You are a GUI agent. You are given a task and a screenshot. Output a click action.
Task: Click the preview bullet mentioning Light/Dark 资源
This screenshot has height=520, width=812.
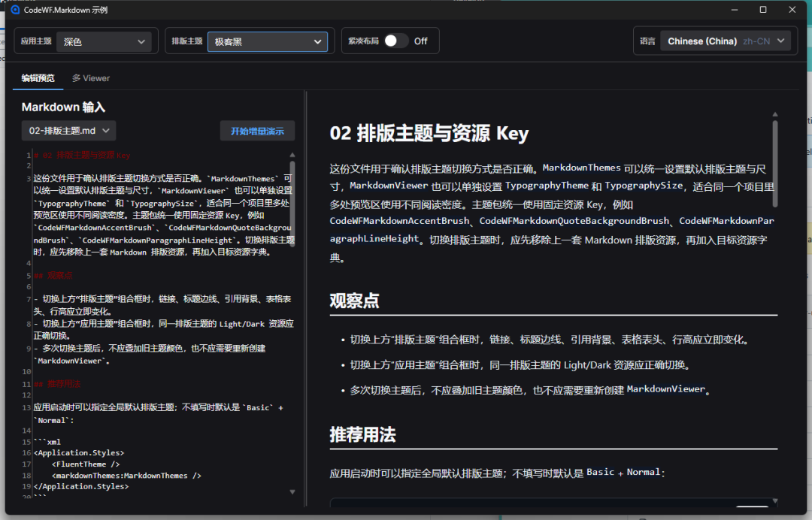[x=520, y=365]
